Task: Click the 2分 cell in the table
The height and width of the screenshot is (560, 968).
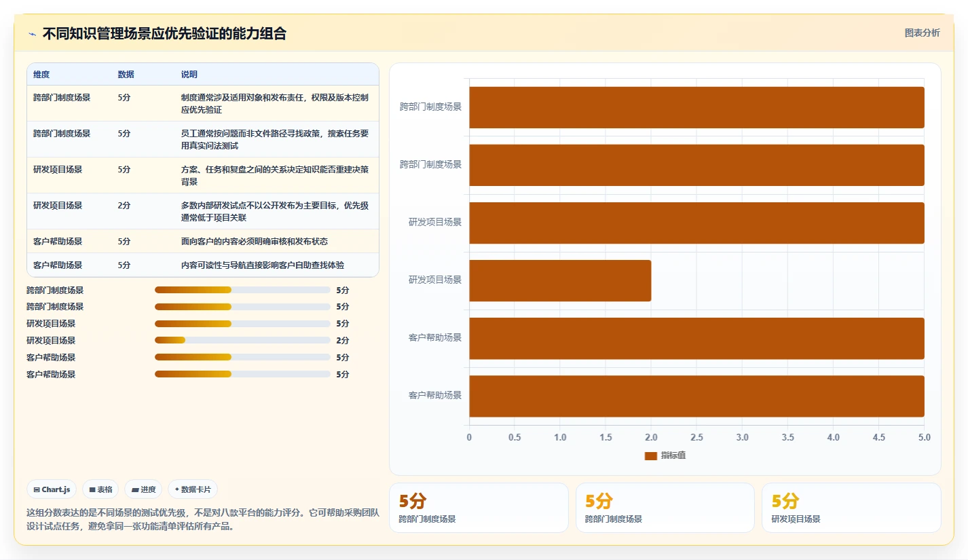Action: pos(124,205)
